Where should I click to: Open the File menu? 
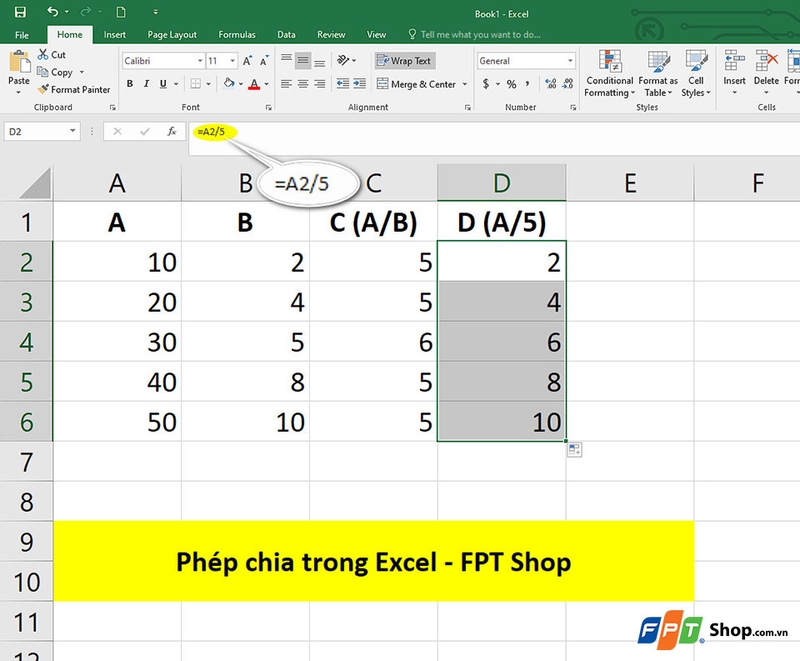point(22,33)
